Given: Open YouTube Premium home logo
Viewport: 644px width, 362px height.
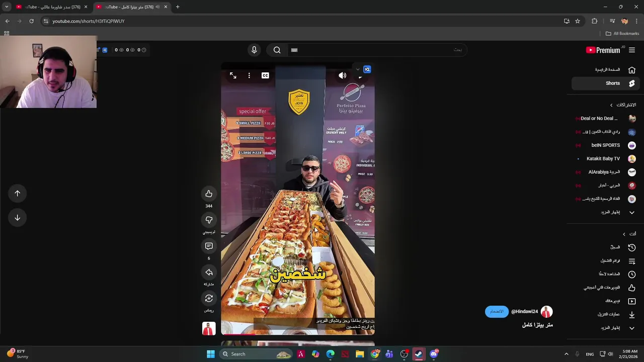Looking at the screenshot, I should (x=604, y=50).
